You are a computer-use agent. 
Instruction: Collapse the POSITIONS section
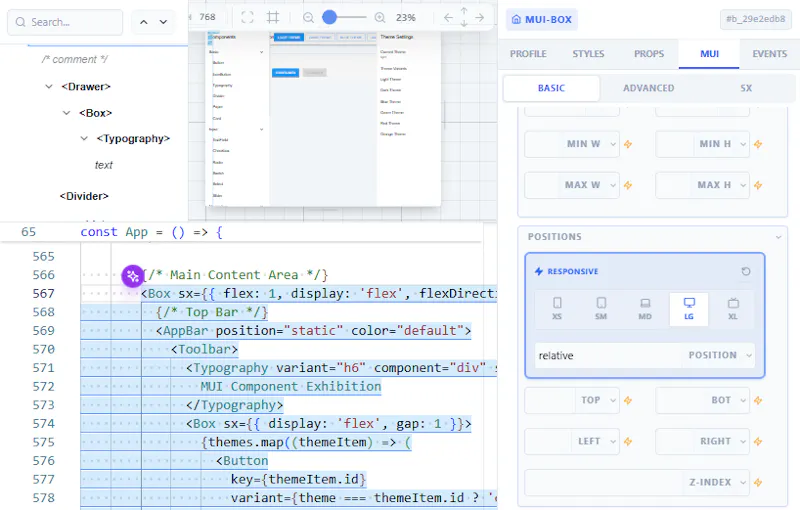tap(779, 237)
